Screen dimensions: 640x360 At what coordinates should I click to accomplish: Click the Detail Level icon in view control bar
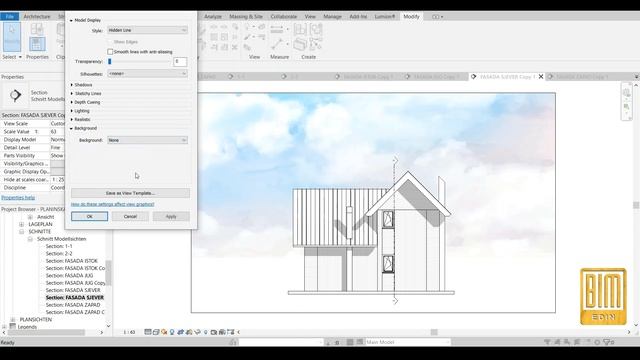[x=148, y=332]
